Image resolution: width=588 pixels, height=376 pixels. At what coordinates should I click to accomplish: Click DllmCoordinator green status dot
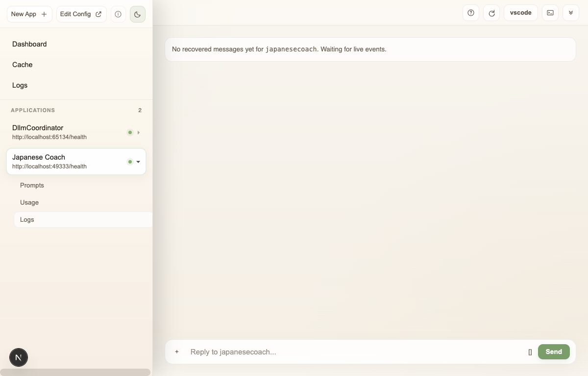(130, 132)
